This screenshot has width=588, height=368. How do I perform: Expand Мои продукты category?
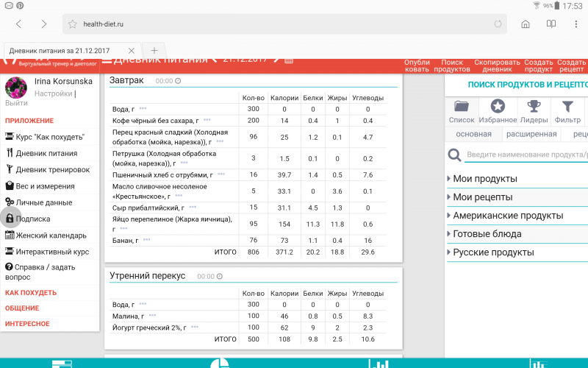484,179
